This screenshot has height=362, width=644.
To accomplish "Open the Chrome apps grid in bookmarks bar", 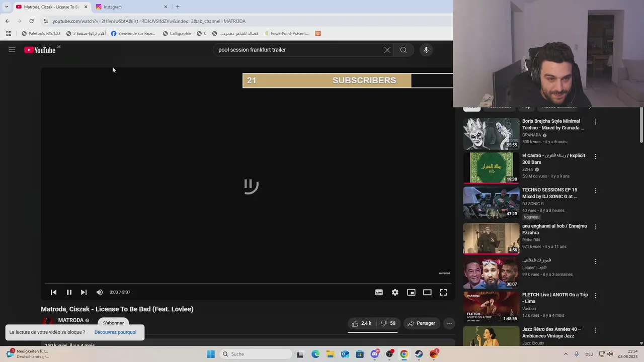I will [9, 34].
